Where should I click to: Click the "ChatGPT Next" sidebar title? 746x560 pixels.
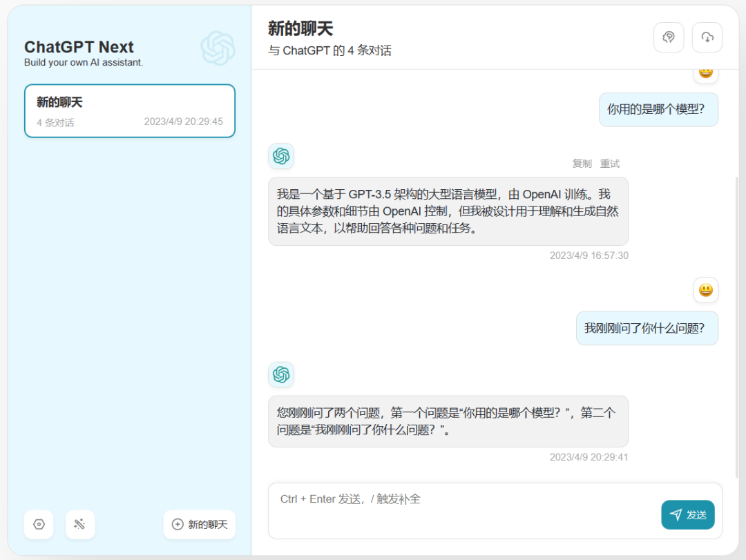click(79, 47)
